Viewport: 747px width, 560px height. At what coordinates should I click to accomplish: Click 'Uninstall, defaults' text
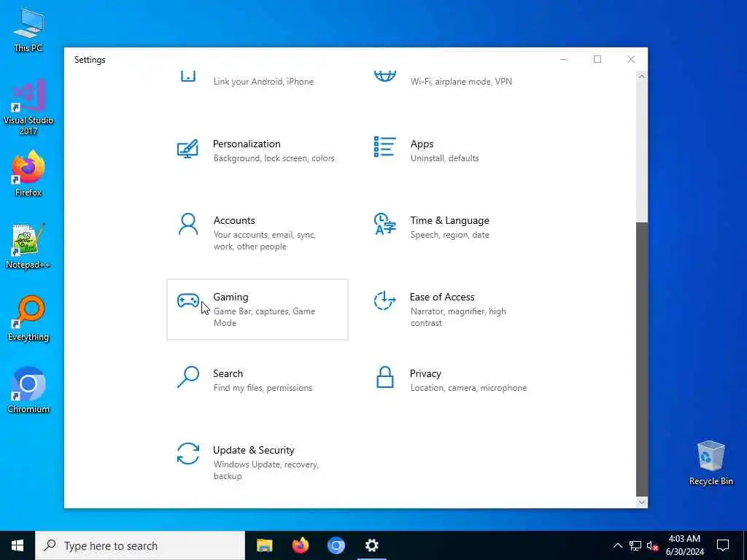tap(444, 158)
